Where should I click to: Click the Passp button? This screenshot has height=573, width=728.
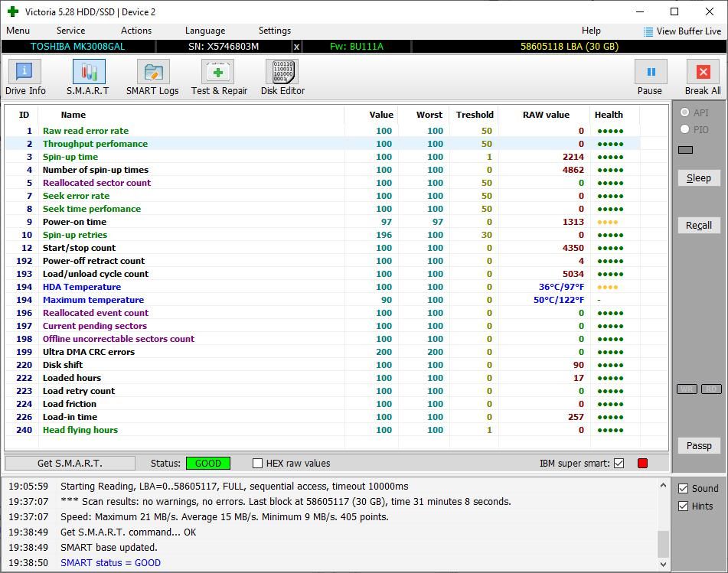(699, 446)
